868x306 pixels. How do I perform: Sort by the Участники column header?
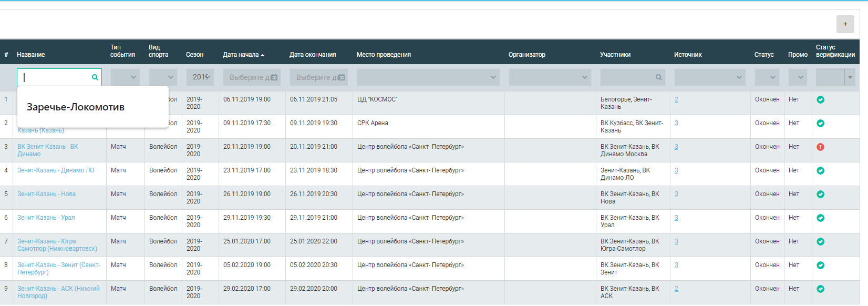[x=615, y=55]
